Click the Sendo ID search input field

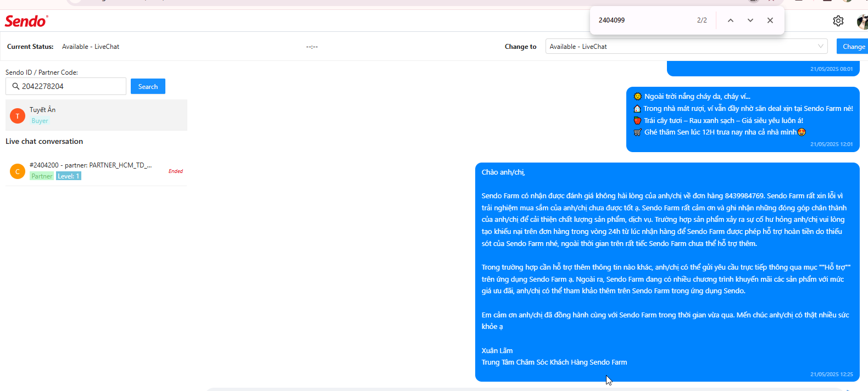(66, 86)
